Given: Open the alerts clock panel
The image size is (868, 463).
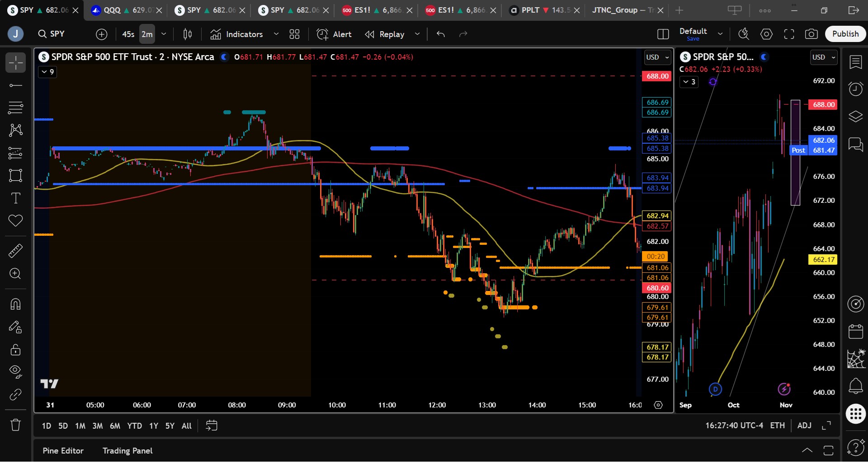Looking at the screenshot, I should [x=855, y=89].
